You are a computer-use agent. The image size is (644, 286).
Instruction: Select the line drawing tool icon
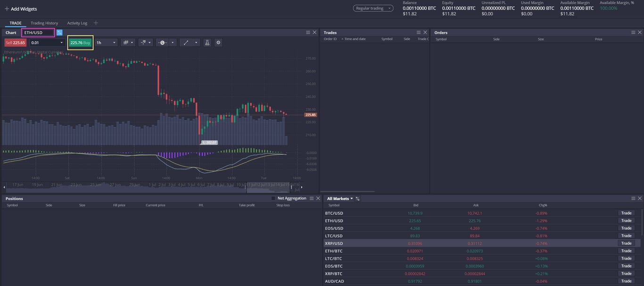186,42
